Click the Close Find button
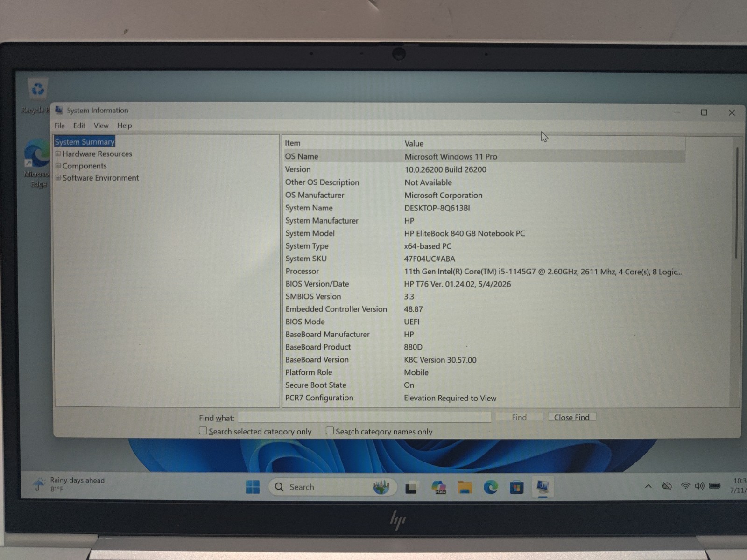 point(571,417)
